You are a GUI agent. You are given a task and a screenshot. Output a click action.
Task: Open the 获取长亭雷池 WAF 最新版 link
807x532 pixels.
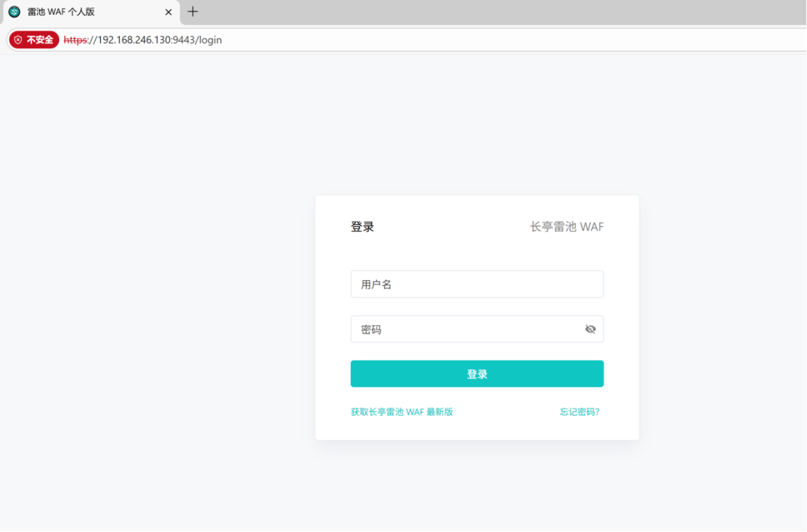(x=402, y=412)
